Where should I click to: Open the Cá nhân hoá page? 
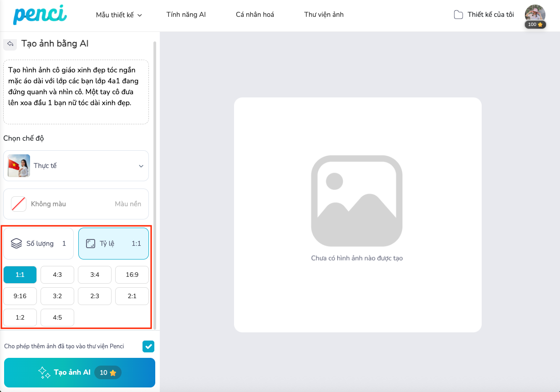pyautogui.click(x=255, y=15)
